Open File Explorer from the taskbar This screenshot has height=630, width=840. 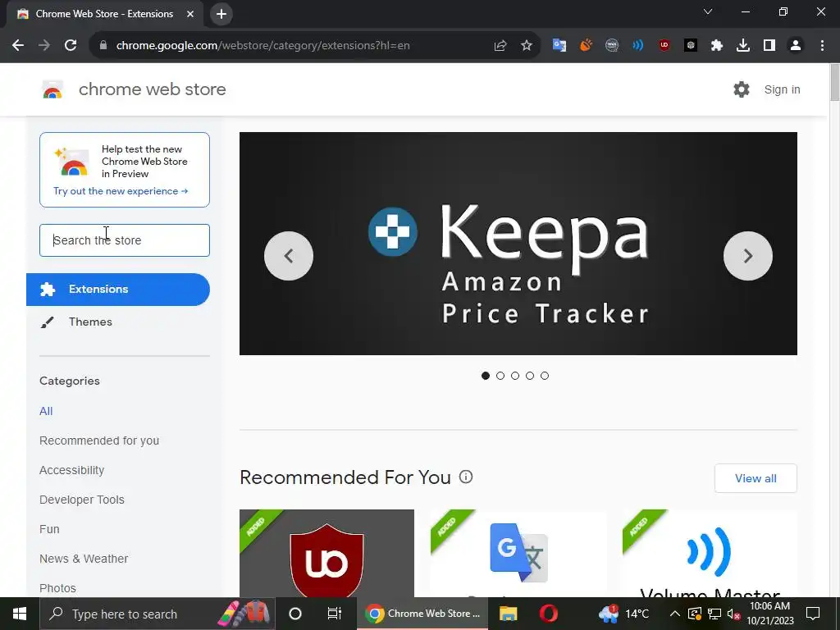(x=508, y=614)
